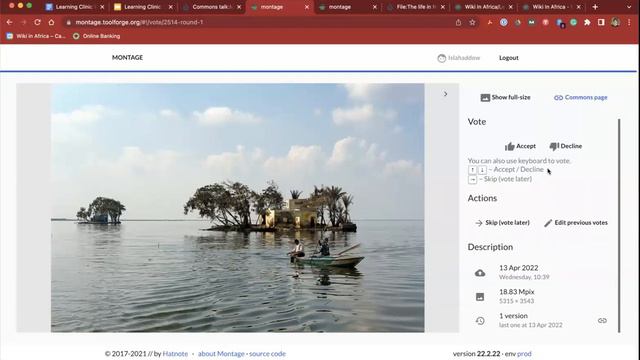This screenshot has height=360, width=640.
Task: Click the MONTAGE header title
Action: coord(127,58)
